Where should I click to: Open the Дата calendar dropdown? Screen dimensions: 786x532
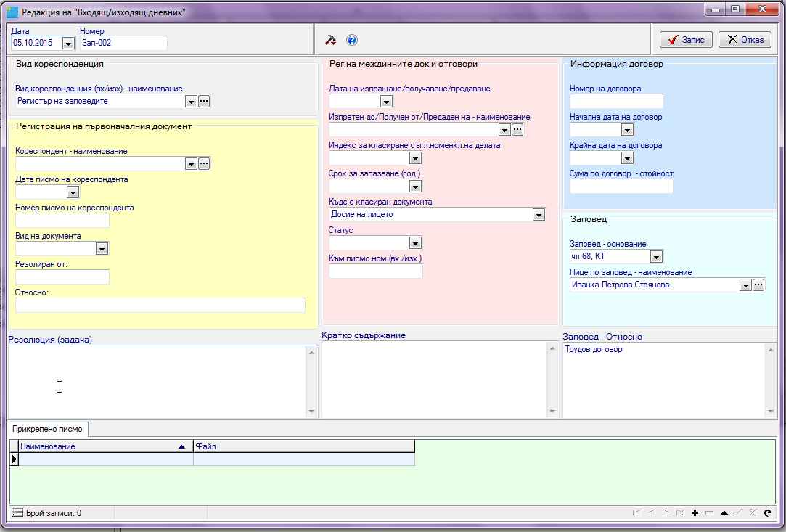(68, 44)
